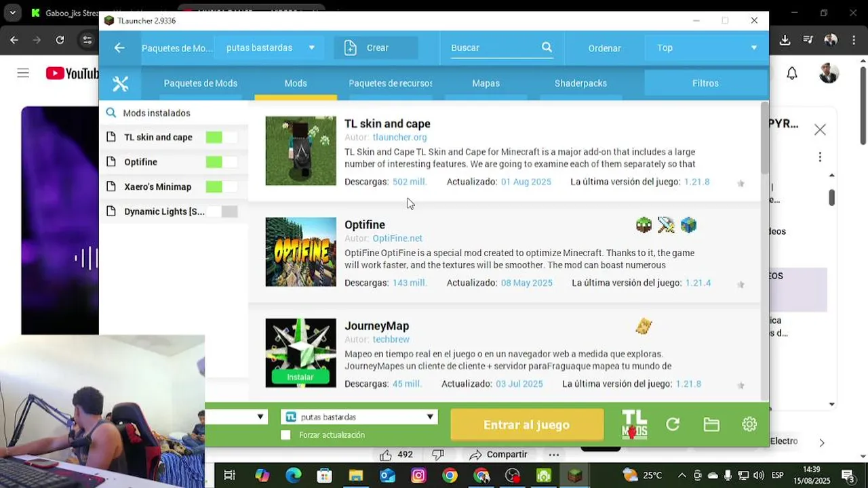
Task: Open the version dropdown showing putas bastardas
Action: tap(359, 417)
